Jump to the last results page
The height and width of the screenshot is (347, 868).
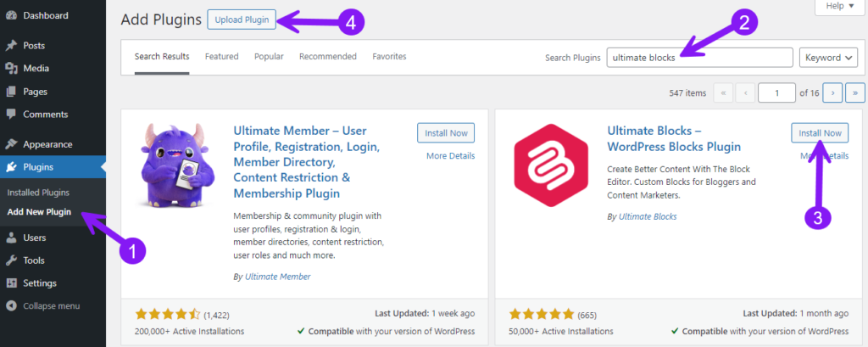[x=855, y=93]
